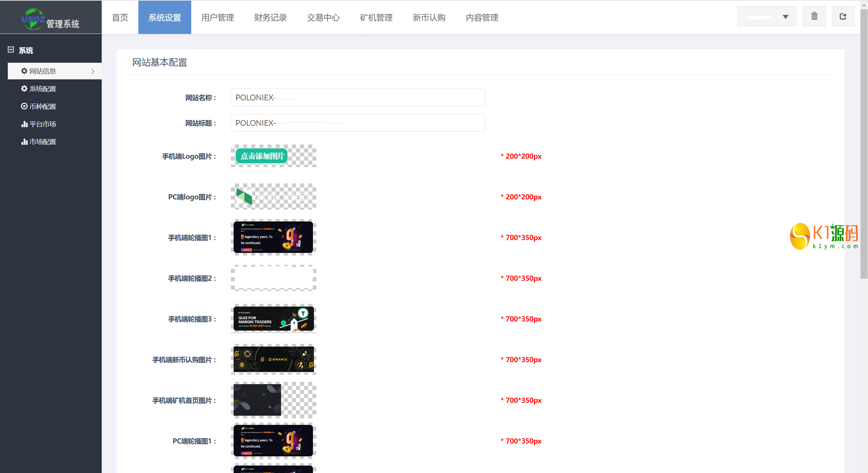Select the 手机端轮播图3 quiz banner thumbnail
Viewport: 868px width, 473px height.
(x=273, y=319)
